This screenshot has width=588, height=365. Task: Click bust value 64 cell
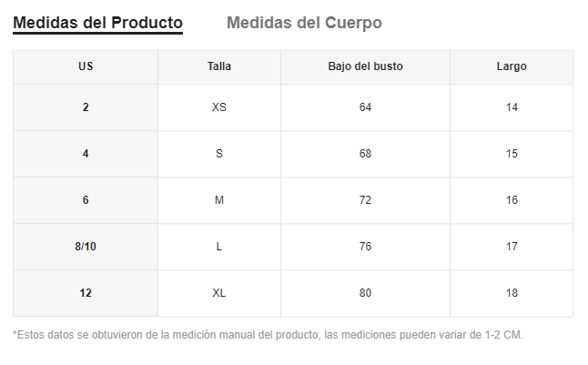coord(365,107)
